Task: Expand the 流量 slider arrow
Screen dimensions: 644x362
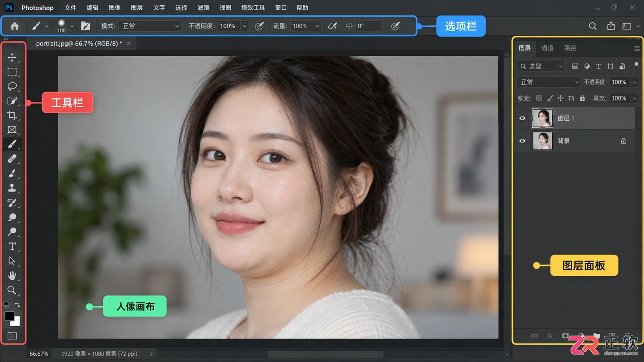Action: (x=317, y=26)
